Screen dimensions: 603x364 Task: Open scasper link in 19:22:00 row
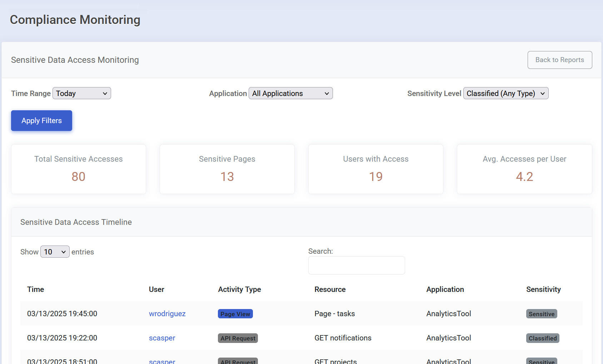pos(162,338)
